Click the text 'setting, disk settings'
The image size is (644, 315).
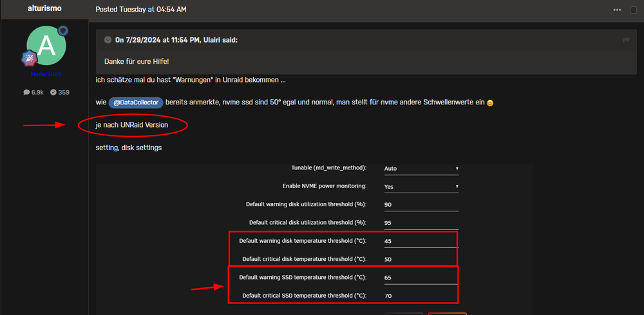coord(129,148)
